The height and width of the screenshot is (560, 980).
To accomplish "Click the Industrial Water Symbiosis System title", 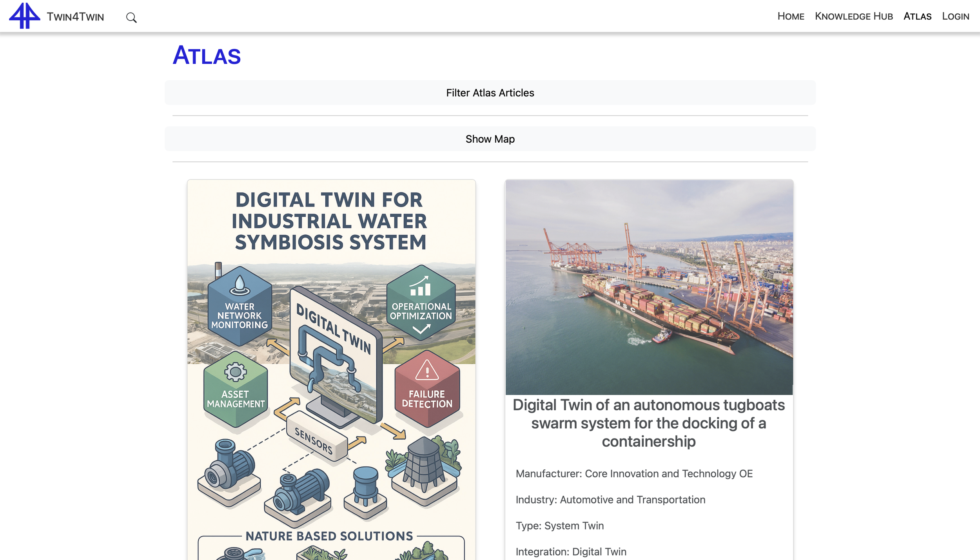I will coord(330,221).
